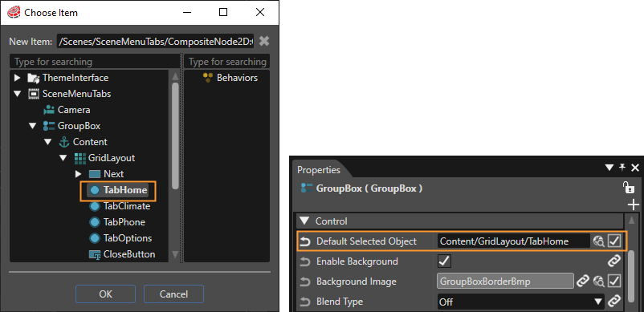Expand the Next node in GridLayout
Screen dimensions: 644x312
pos(79,174)
